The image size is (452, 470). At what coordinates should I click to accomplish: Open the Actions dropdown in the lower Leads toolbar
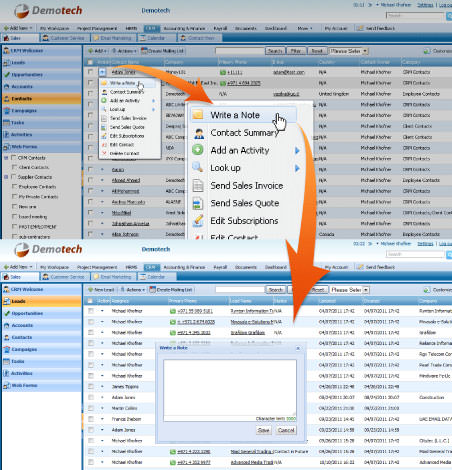tap(133, 290)
